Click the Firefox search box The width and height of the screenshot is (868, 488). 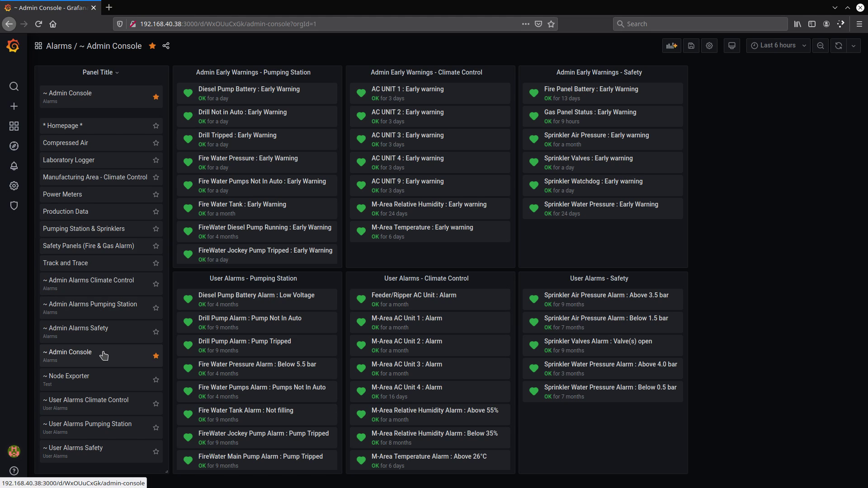[x=700, y=24]
